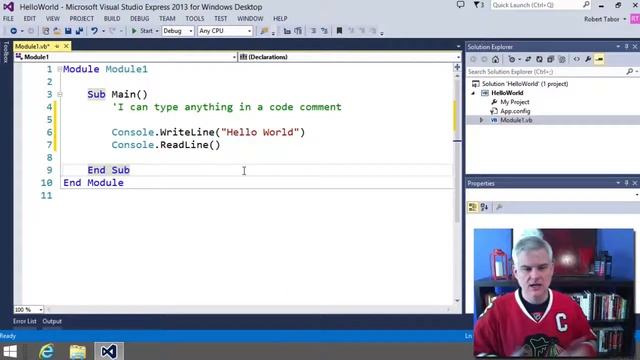The height and width of the screenshot is (360, 640).
Task: Click Alphabetical sort icon in Properties panel
Action: tap(484, 207)
